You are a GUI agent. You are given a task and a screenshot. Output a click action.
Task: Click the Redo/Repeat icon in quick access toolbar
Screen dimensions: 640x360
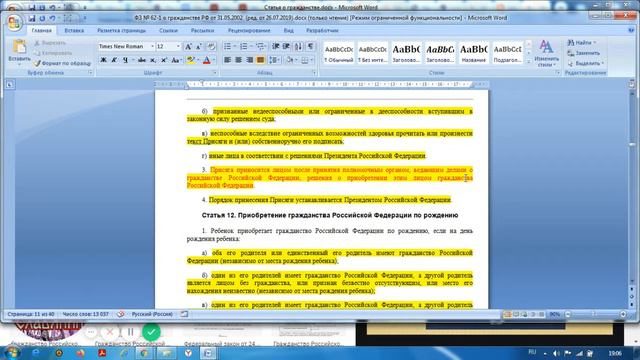pos(42,18)
